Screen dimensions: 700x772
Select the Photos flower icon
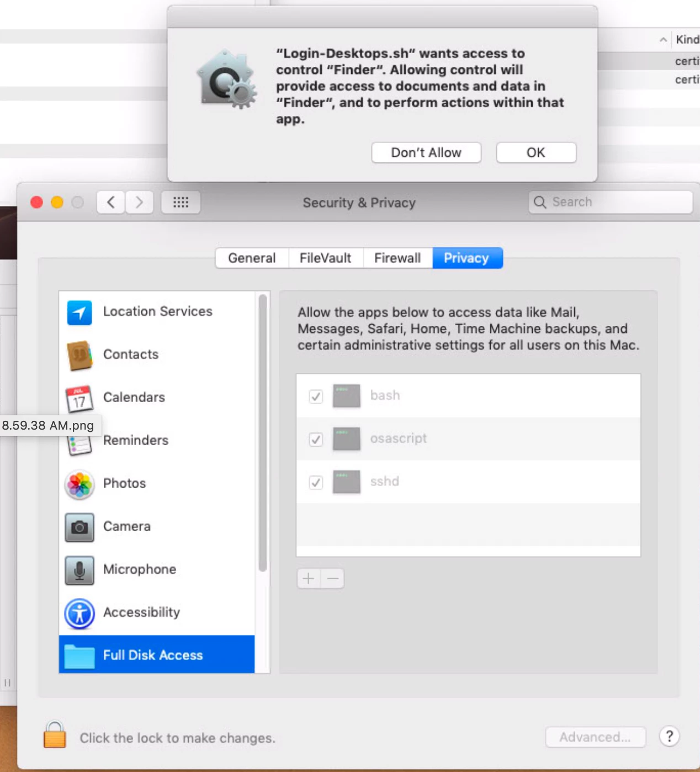coord(79,485)
